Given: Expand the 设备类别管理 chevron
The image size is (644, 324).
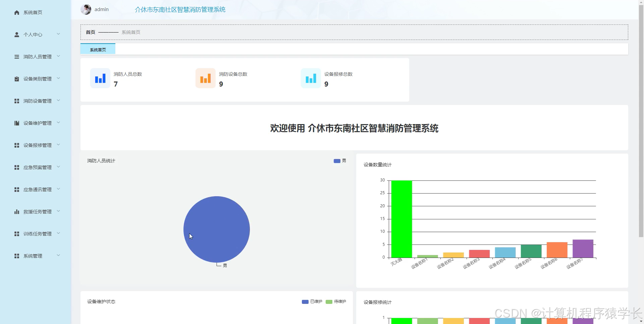Looking at the screenshot, I should [58, 78].
